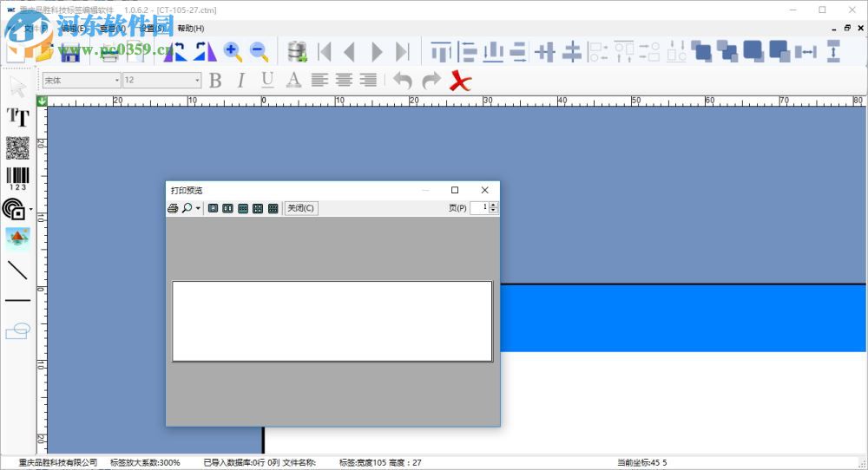Screen dimensions: 868x470
Task: Toggle italic text formatting
Action: [240, 81]
